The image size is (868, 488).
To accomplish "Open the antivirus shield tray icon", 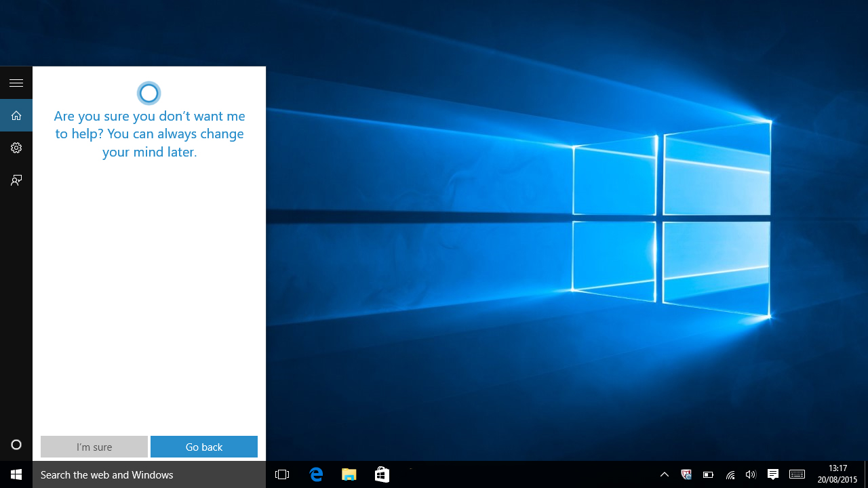I will tap(686, 474).
